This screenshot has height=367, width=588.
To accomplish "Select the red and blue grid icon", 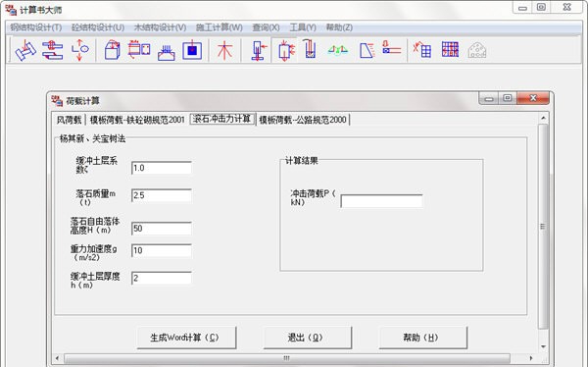I will 450,49.
